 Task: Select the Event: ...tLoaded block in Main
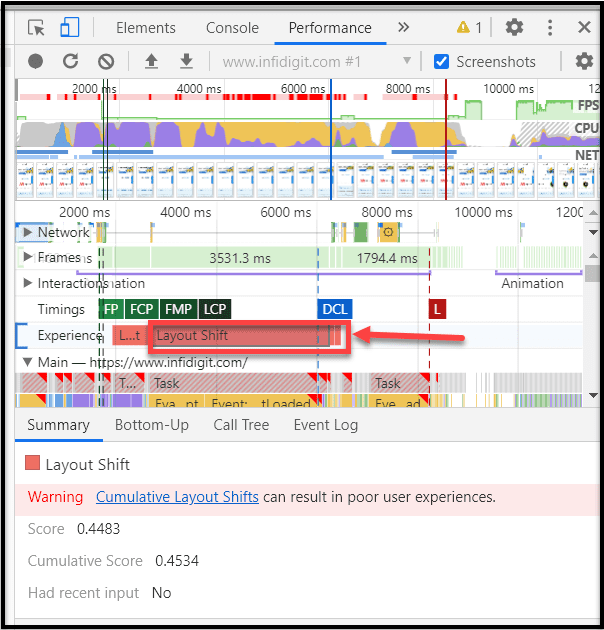pyautogui.click(x=260, y=401)
